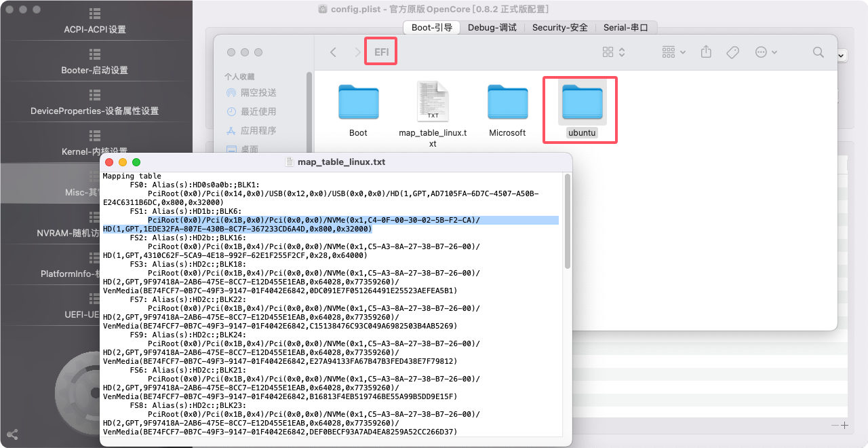Viewport: 868px width, 448px height.
Task: Click the Finder search icon
Action: pyautogui.click(x=818, y=52)
